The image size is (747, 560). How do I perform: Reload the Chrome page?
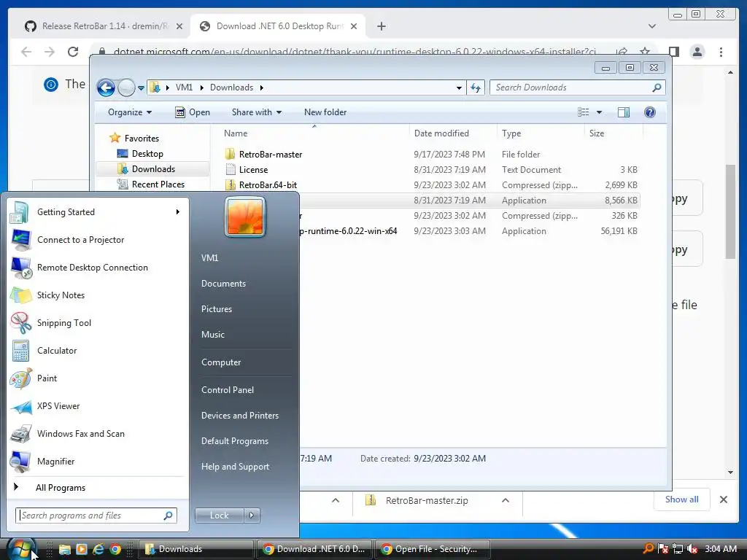tap(73, 52)
